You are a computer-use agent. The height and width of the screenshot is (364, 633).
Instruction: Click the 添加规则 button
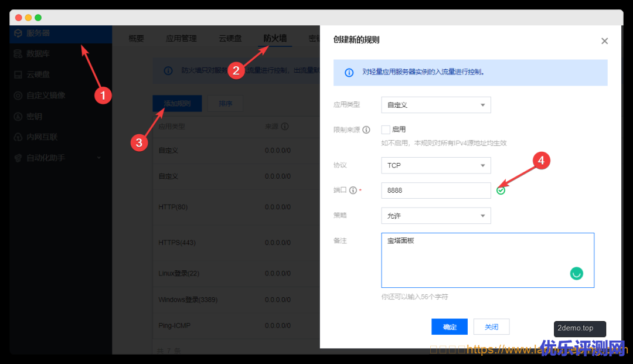click(177, 103)
